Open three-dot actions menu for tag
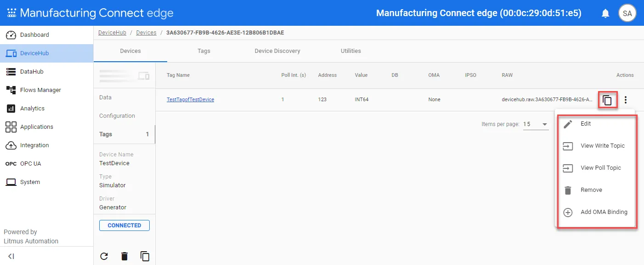Viewport: 644px width, 265px height. tap(626, 100)
